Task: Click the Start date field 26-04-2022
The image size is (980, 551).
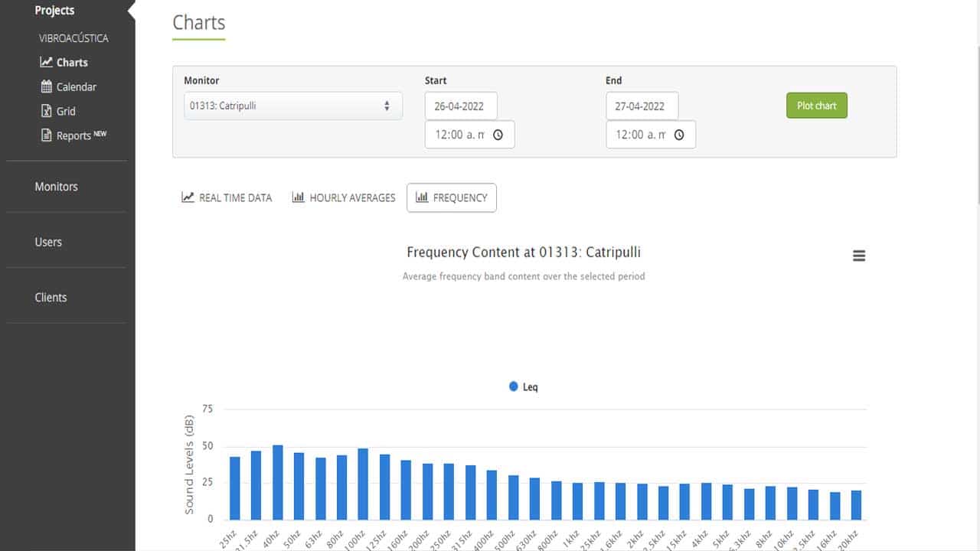Action: (x=461, y=106)
